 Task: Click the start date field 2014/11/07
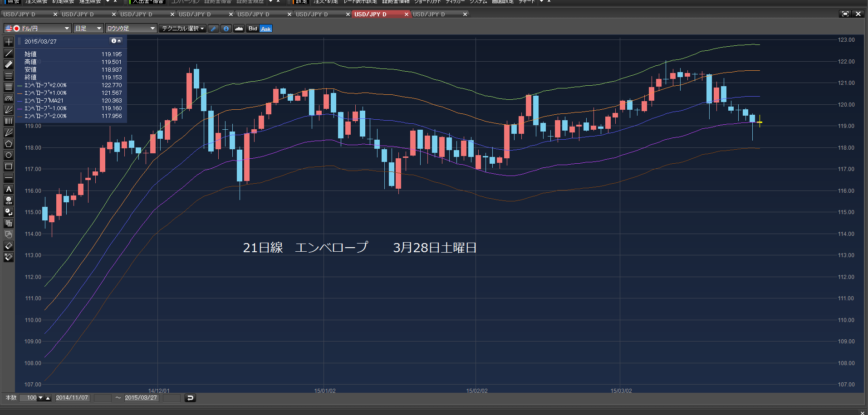(72, 398)
